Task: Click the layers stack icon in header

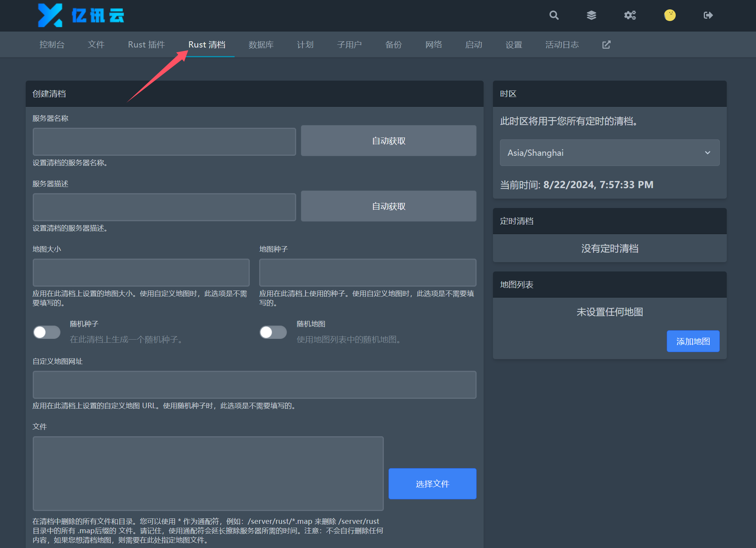Action: click(x=591, y=15)
